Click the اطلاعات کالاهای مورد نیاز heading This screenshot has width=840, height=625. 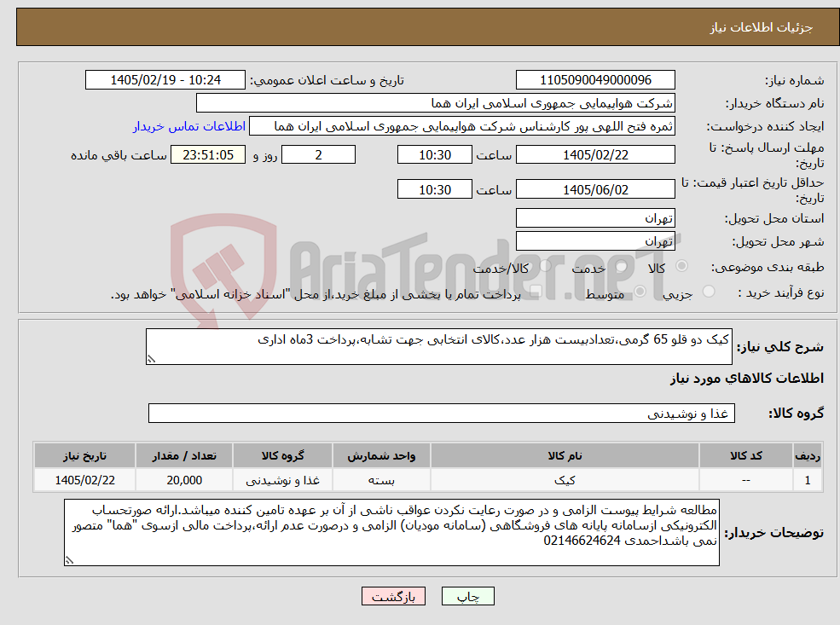(x=747, y=379)
